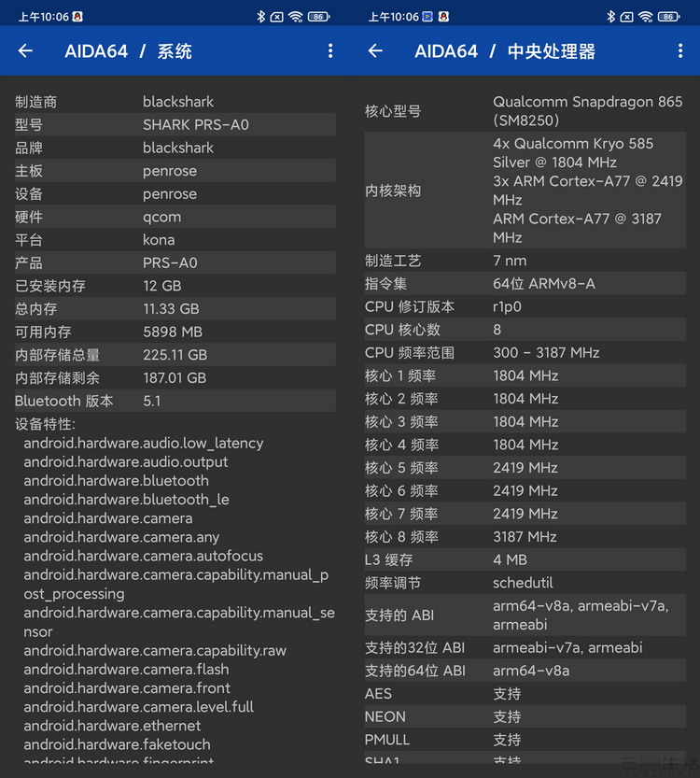Tap the 设备特性 label
Image resolution: width=700 pixels, height=778 pixels.
45,424
